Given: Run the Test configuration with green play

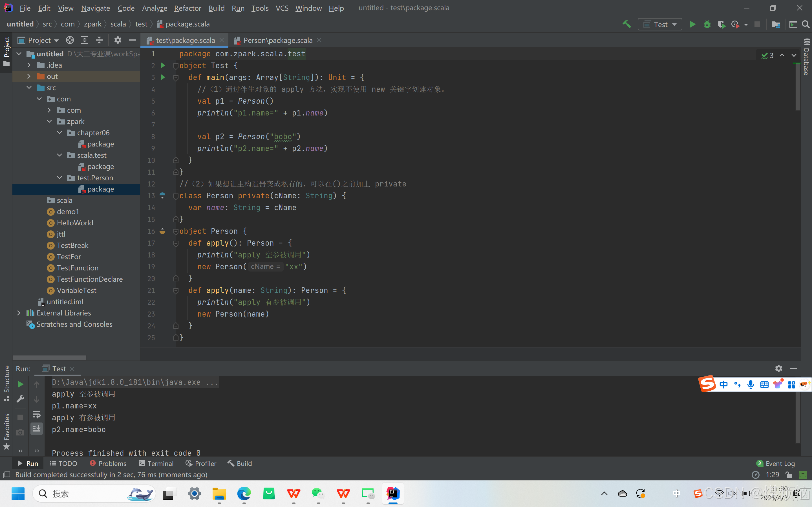Looking at the screenshot, I should 692,24.
